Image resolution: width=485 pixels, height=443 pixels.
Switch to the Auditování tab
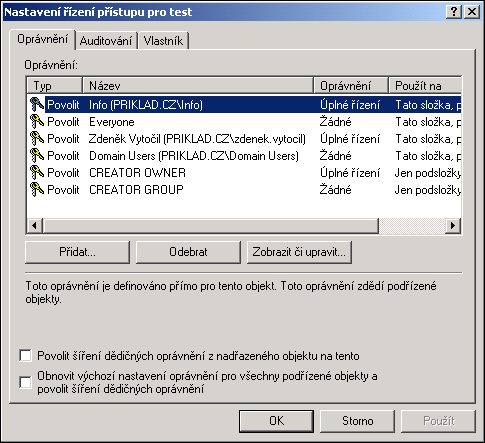(106, 41)
